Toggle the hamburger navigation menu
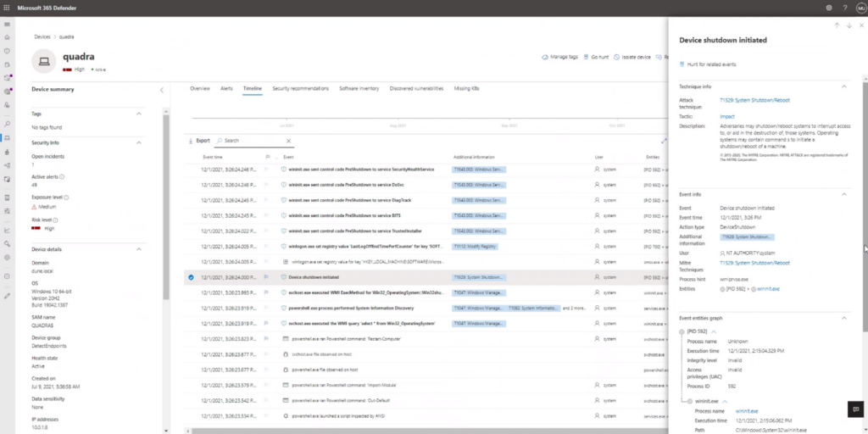Viewport: 868px width, 434px height. [x=7, y=25]
